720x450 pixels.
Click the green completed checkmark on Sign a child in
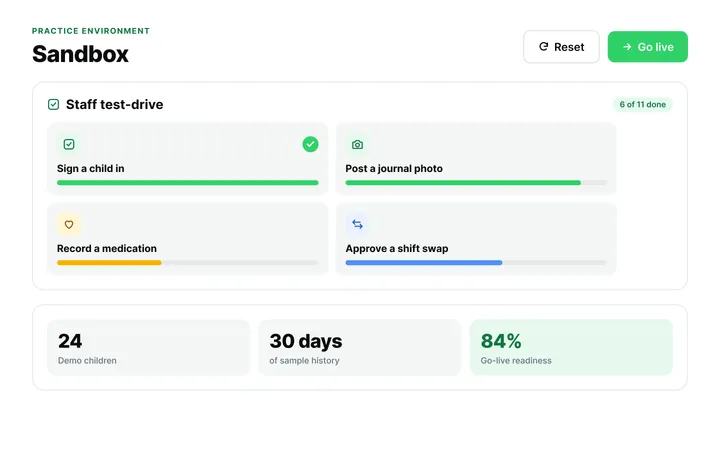(x=310, y=144)
